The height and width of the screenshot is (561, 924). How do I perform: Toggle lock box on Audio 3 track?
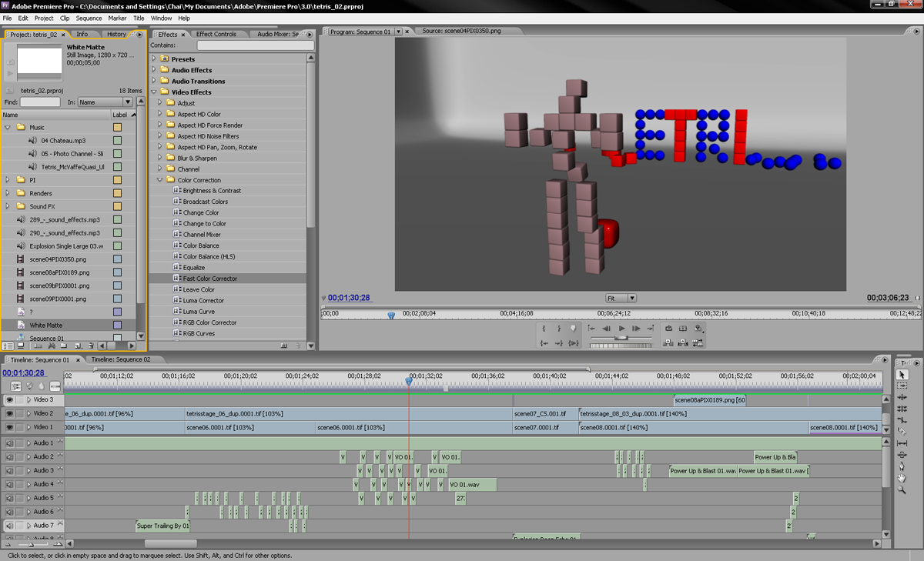tap(20, 470)
